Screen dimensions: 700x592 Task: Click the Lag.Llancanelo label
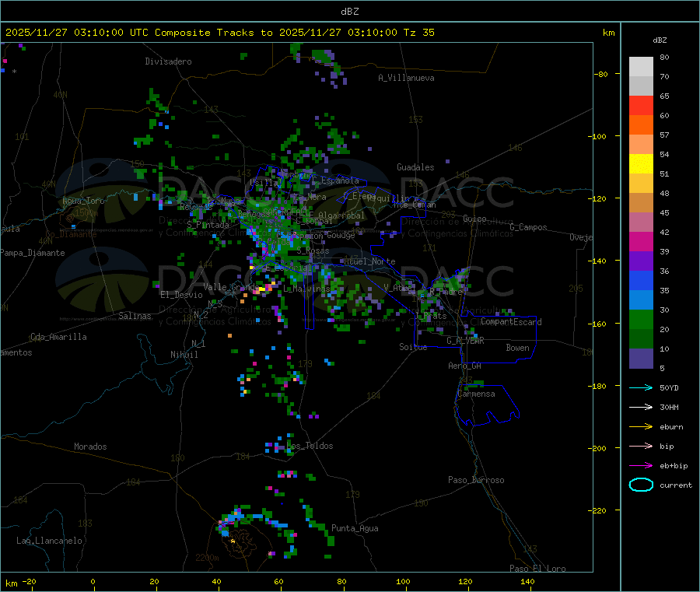[x=50, y=541]
